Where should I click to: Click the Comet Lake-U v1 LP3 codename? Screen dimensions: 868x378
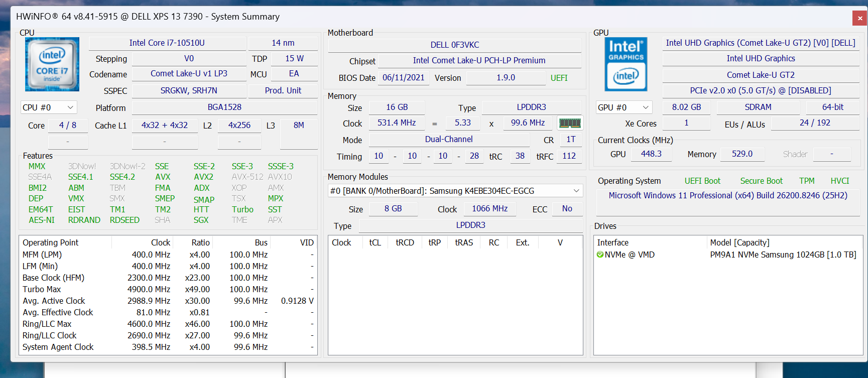[189, 74]
